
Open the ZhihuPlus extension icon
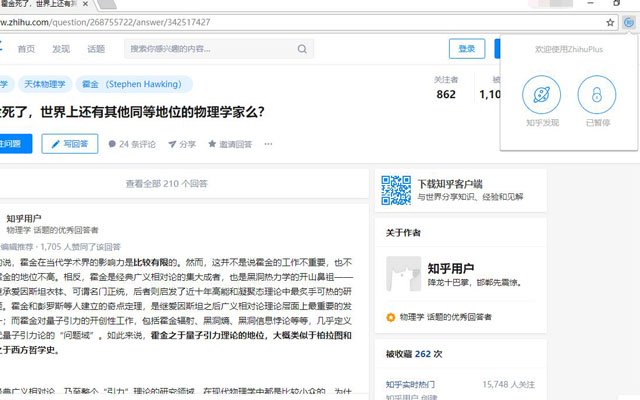pos(629,22)
